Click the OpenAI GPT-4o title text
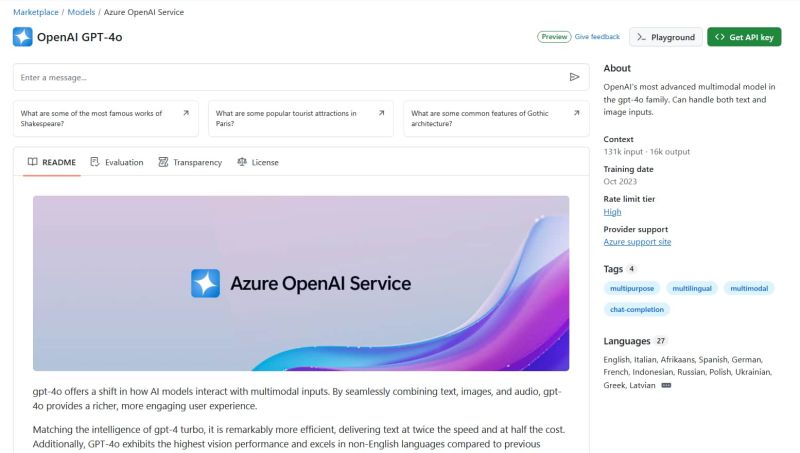 (80, 37)
